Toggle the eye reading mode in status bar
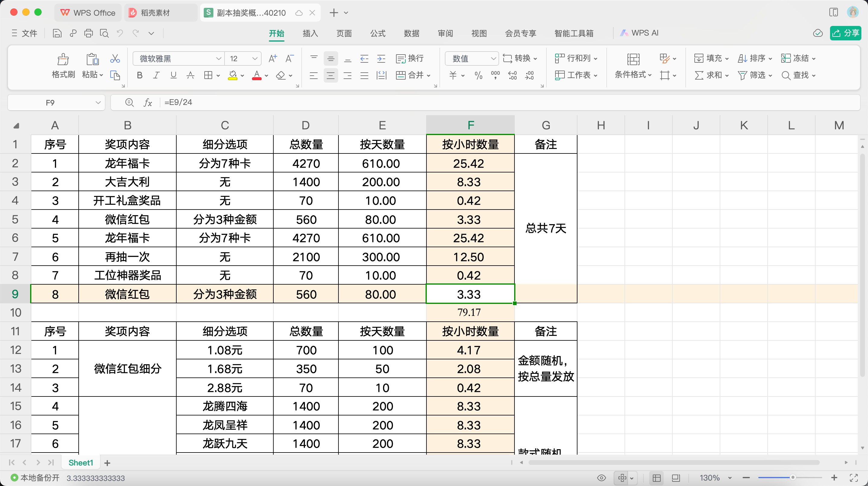 tap(602, 478)
